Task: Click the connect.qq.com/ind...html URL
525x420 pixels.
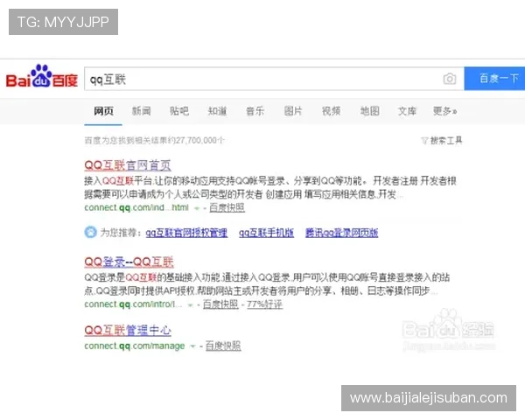Action: 136,207
